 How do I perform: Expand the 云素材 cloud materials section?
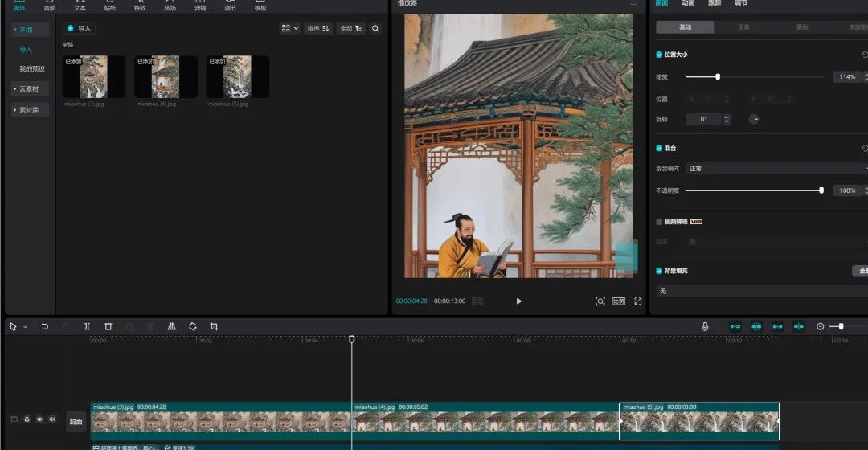30,88
